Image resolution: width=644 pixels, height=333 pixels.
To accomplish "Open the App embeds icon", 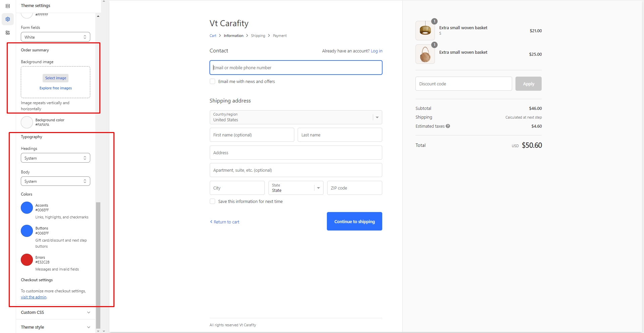I will click(8, 33).
